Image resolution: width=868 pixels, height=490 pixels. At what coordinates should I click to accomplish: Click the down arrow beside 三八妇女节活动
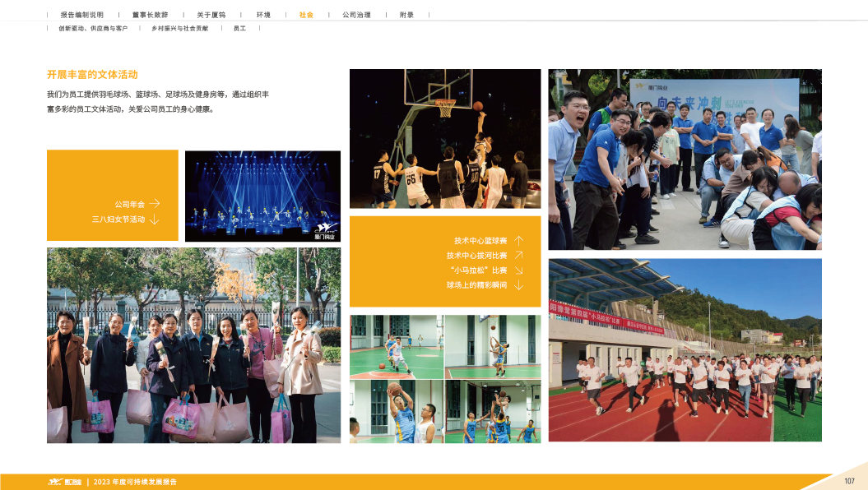(154, 220)
